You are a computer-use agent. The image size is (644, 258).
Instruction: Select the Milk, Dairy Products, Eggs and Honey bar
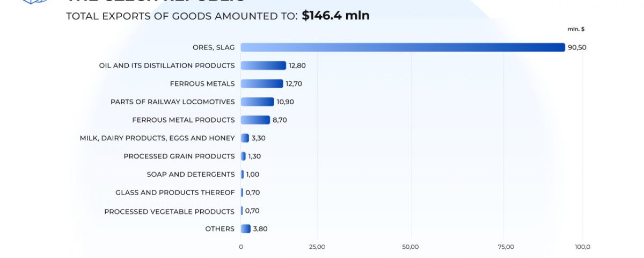[245, 138]
